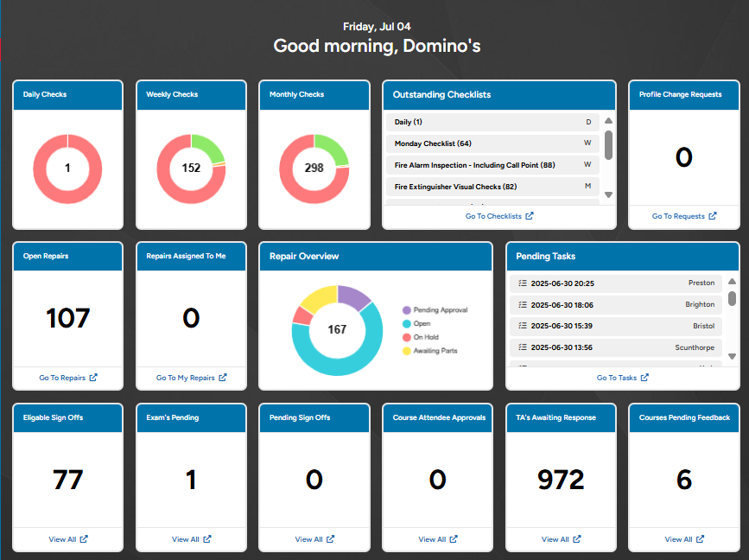Click View All under Courses Pending Feedback
This screenshot has height=560, width=749.
pyautogui.click(x=684, y=539)
